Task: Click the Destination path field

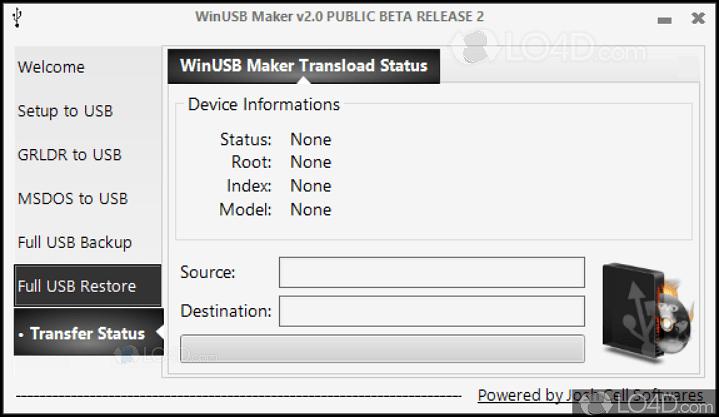Action: pyautogui.click(x=431, y=311)
